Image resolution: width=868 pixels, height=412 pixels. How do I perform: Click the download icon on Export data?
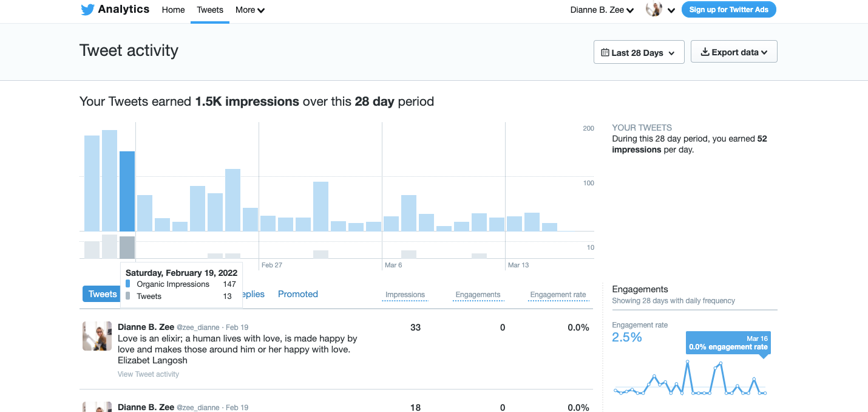coord(705,52)
